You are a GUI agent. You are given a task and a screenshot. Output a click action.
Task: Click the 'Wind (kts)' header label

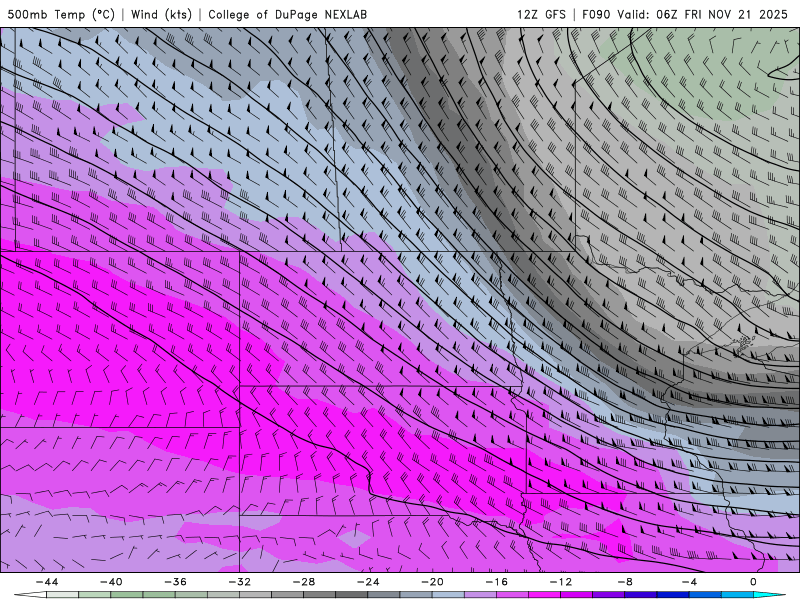161,14
